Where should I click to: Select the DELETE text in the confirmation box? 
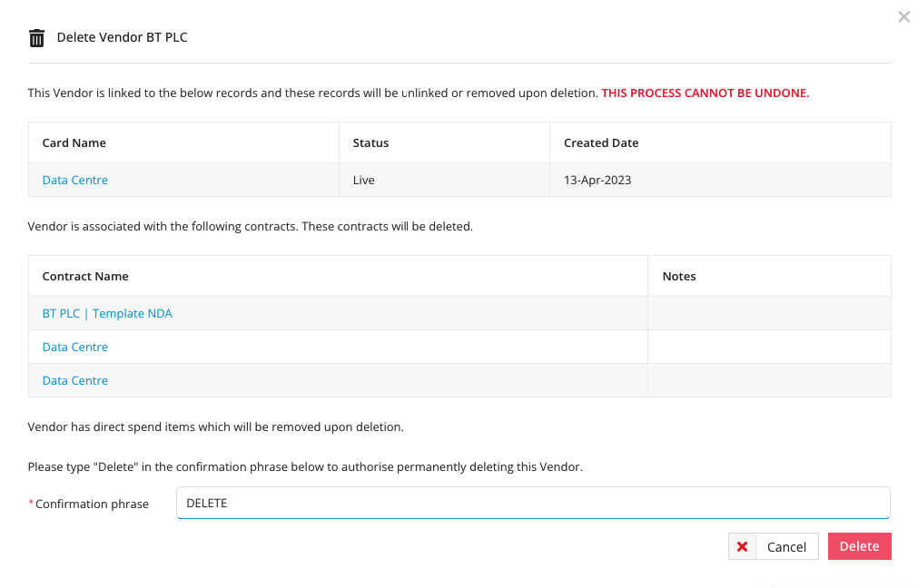click(x=206, y=502)
